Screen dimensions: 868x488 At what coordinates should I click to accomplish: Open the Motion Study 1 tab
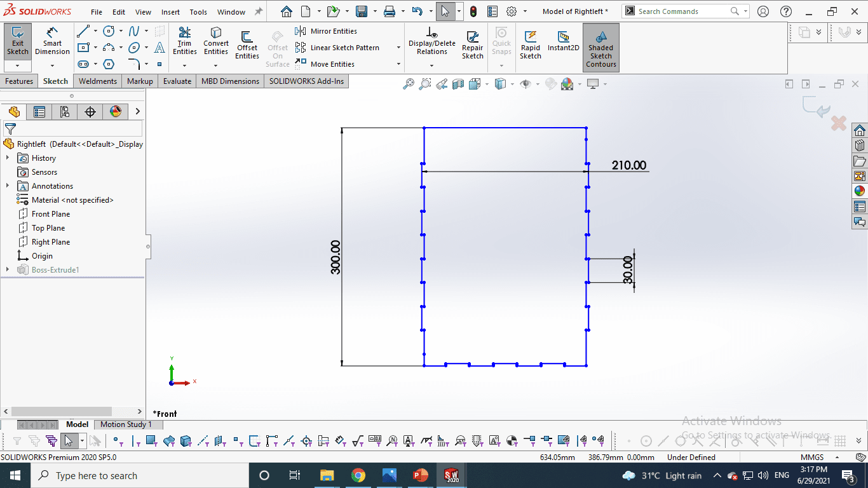(x=126, y=424)
